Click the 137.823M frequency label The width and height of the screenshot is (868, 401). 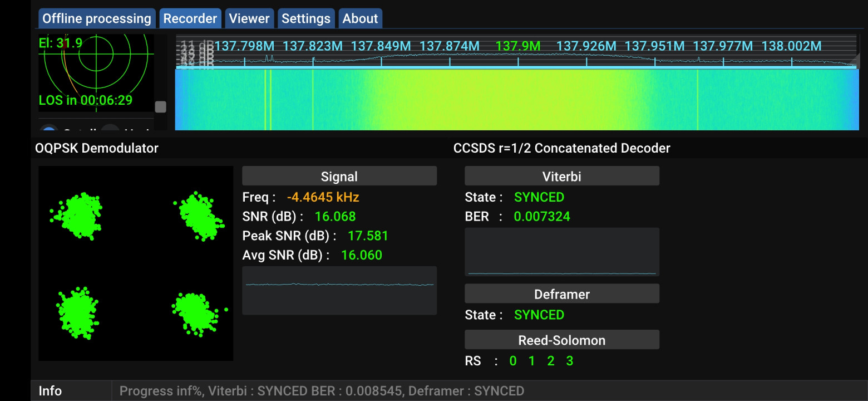click(313, 46)
